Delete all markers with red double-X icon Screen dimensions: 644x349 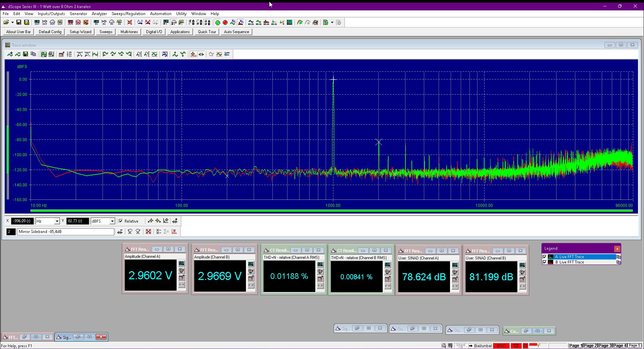click(x=148, y=232)
